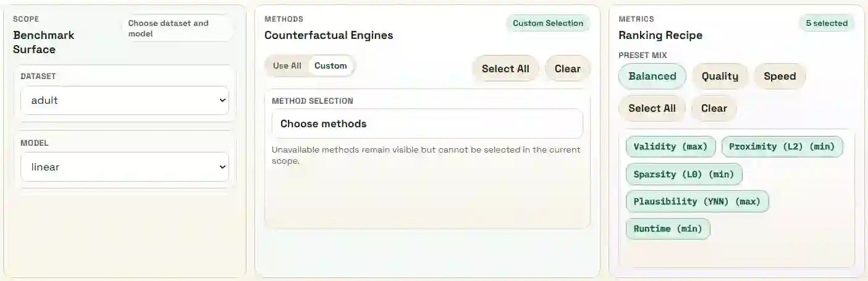The width and height of the screenshot is (868, 281).
Task: Apply the Balanced preset mix
Action: (652, 76)
